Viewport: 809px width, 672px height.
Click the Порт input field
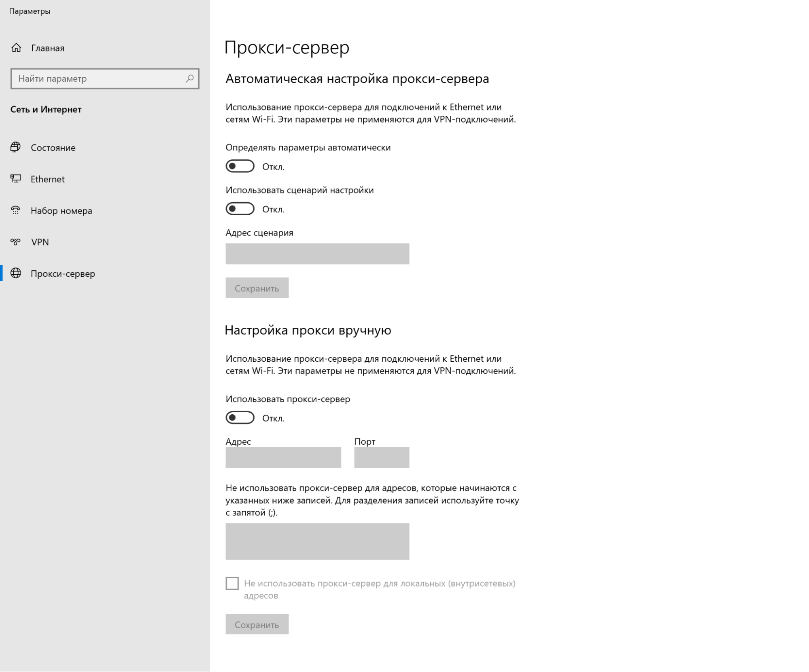pos(382,458)
